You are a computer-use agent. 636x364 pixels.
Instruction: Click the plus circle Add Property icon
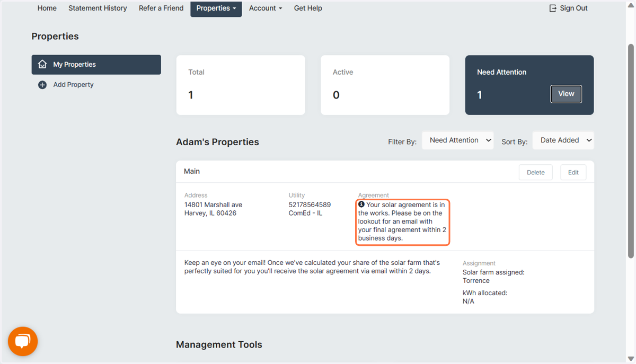(x=42, y=85)
